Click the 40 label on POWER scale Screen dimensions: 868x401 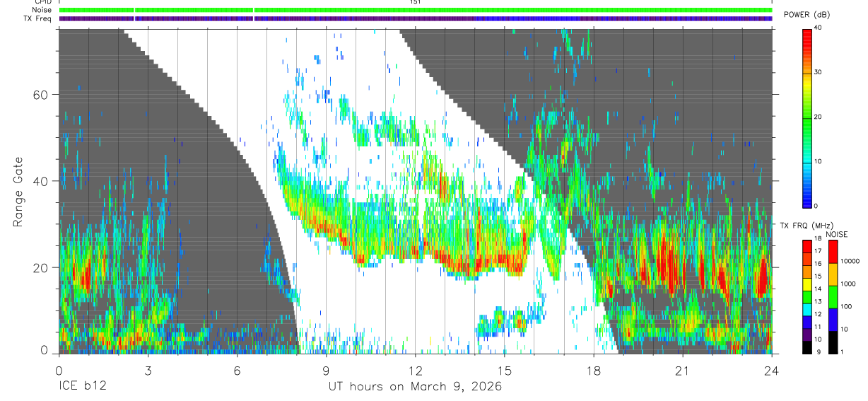point(819,28)
